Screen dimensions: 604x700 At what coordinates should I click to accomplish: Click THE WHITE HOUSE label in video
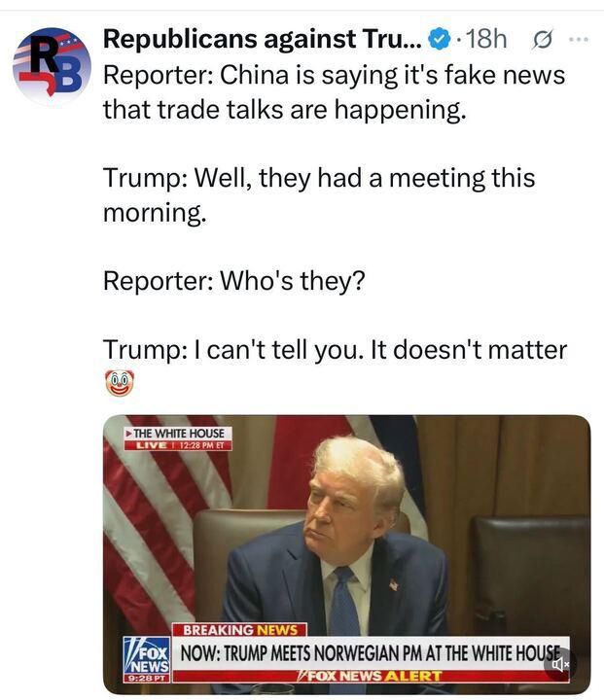(x=178, y=434)
